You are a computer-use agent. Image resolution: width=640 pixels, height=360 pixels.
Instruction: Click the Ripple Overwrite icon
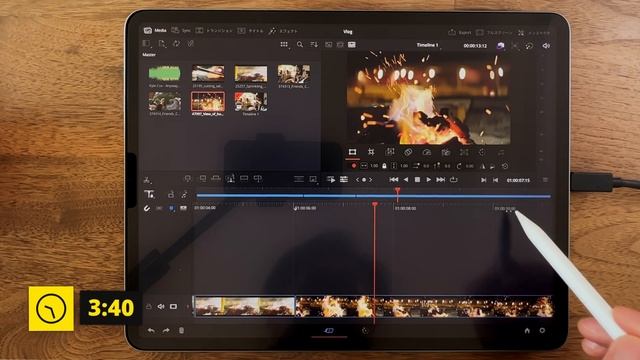[216, 179]
